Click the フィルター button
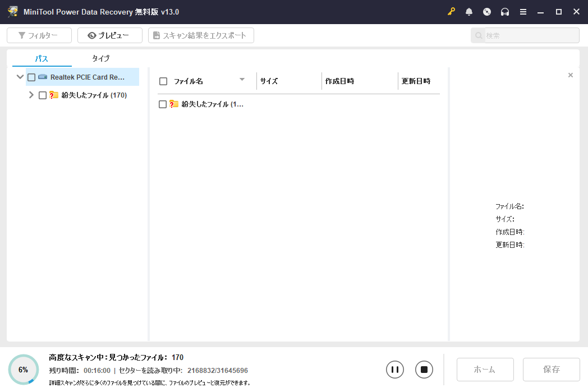Viewport: 588px width, 392px height. pyautogui.click(x=39, y=35)
